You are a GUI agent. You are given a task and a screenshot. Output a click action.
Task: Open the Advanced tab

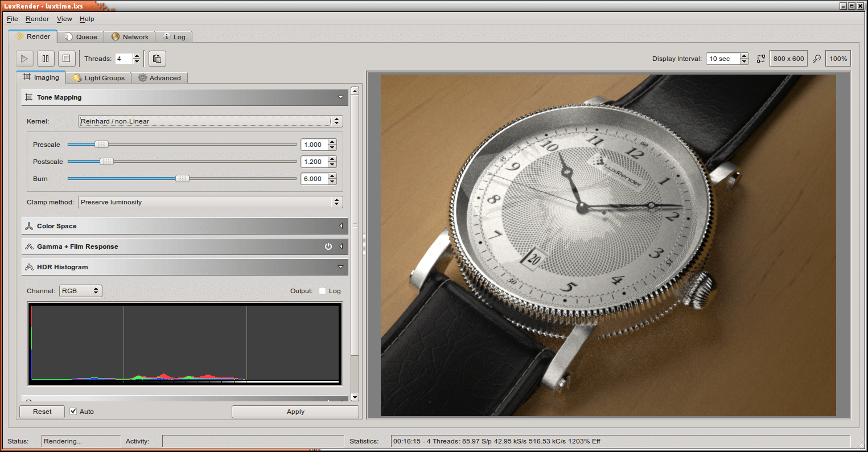(159, 78)
